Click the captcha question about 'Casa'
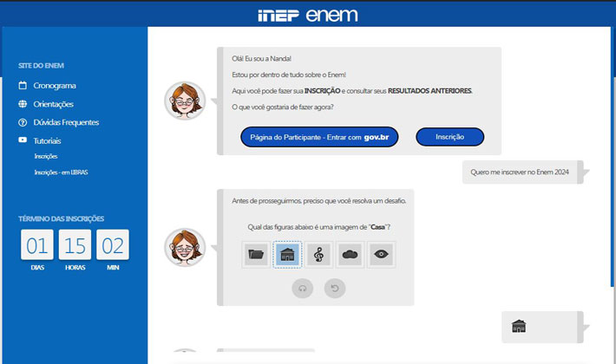This screenshot has height=364, width=616. click(318, 227)
